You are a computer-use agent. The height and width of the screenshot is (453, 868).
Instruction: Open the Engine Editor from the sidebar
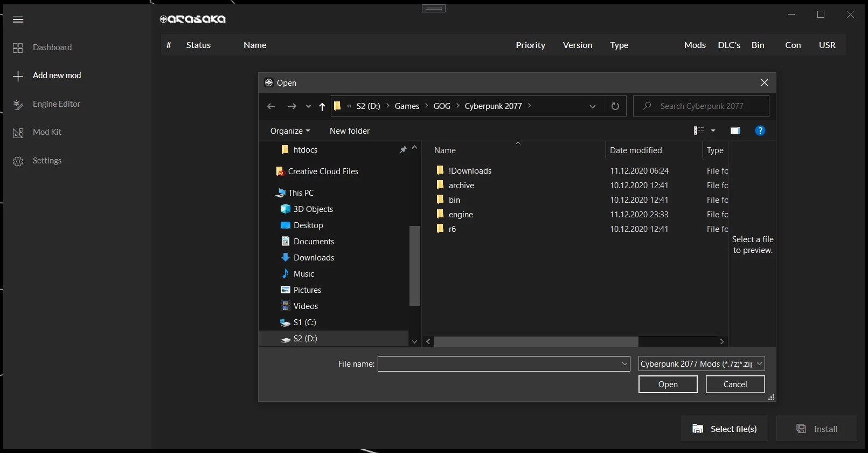tap(56, 104)
